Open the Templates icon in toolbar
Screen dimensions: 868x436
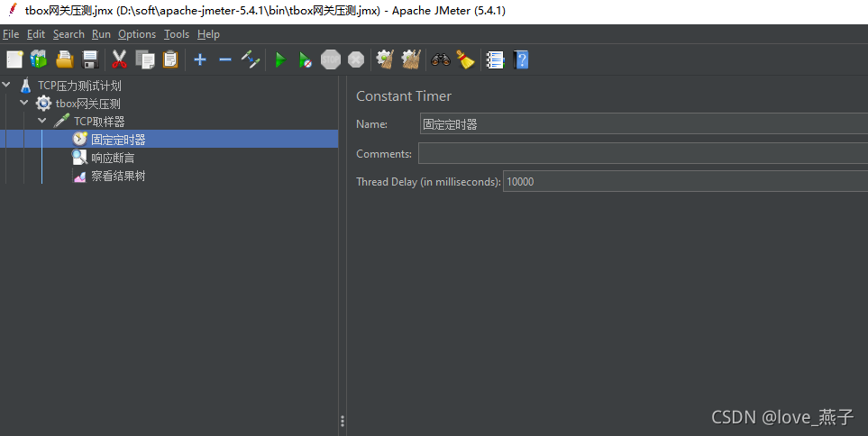tap(39, 59)
